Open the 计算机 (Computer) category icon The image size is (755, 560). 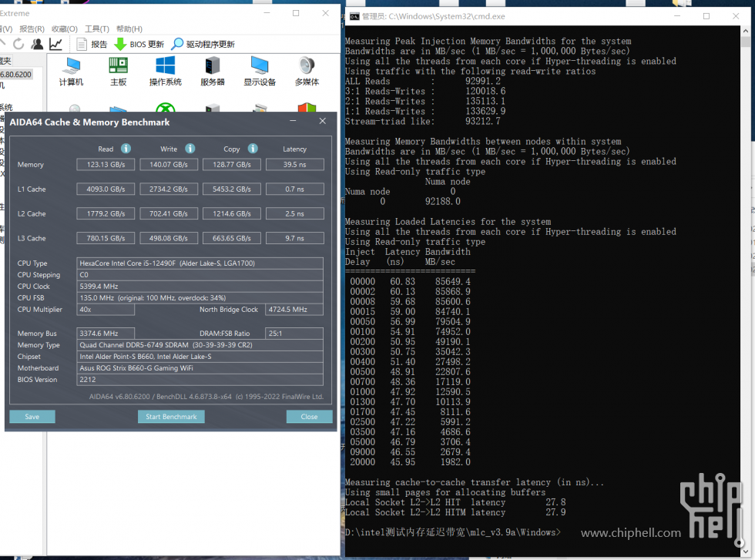coord(71,72)
